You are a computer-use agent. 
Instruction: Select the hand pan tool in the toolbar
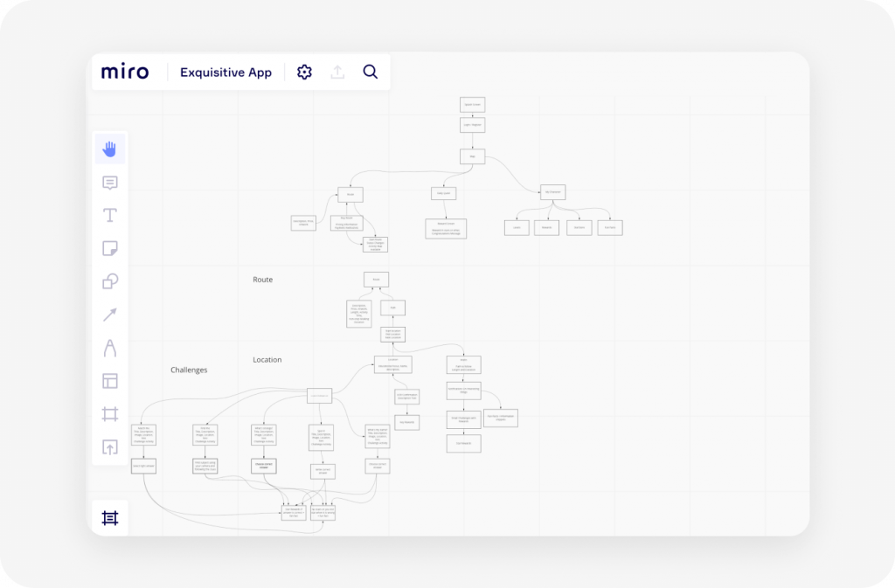[x=110, y=149]
